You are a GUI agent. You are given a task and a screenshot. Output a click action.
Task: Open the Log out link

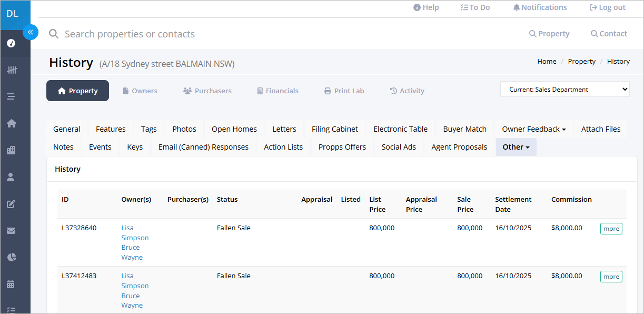coord(608,7)
